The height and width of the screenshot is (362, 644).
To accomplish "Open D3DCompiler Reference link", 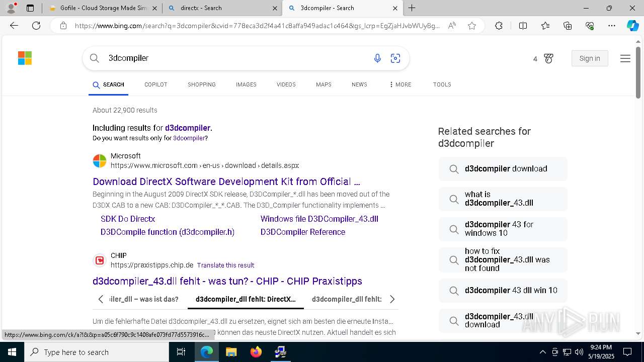I will [x=303, y=232].
